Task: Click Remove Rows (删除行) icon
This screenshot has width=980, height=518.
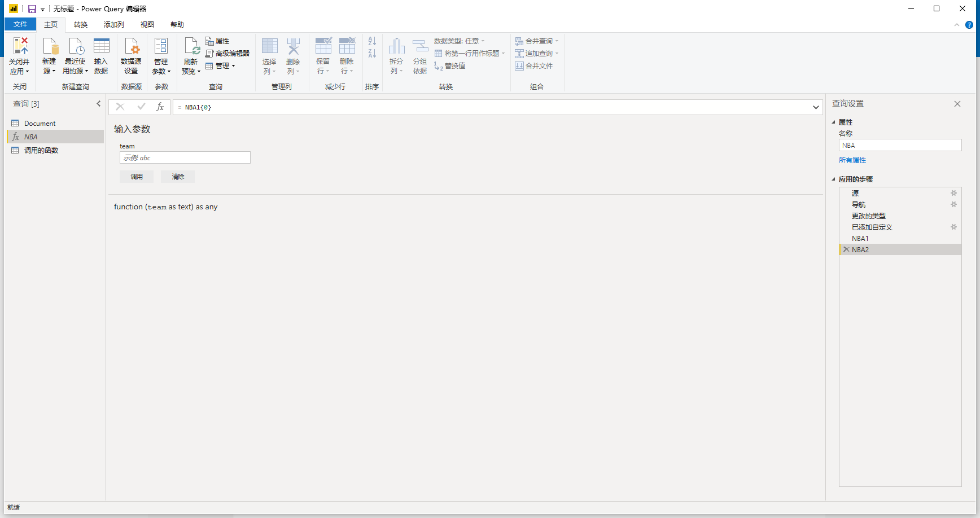Action: tap(347, 46)
